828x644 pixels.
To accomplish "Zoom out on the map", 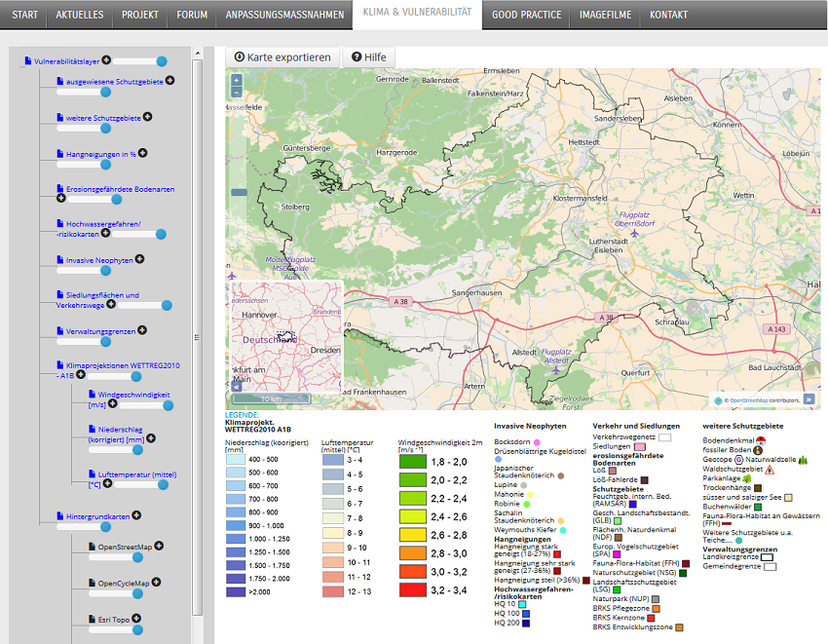I will point(236,93).
